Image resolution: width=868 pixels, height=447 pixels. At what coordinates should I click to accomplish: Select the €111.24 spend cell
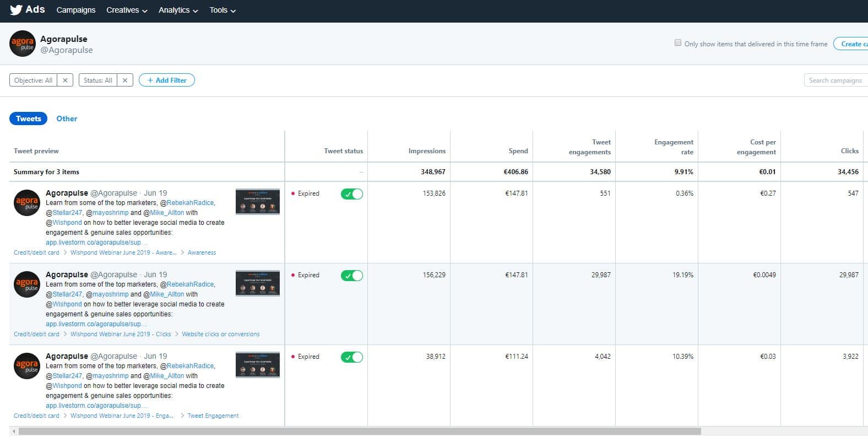point(517,356)
